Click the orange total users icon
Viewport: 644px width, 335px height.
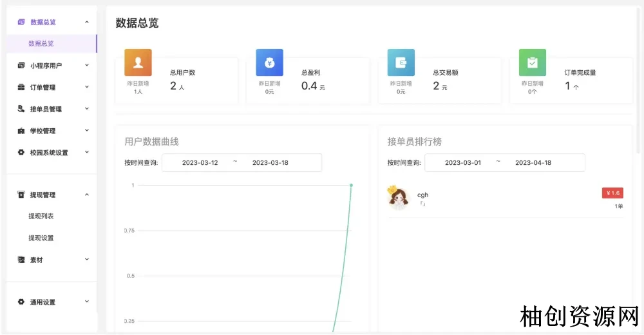click(138, 62)
